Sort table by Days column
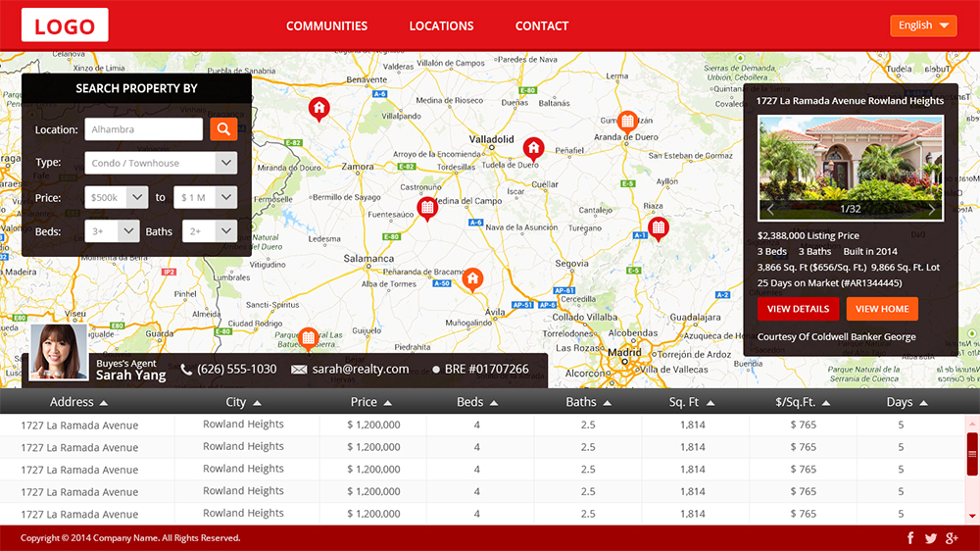Image resolution: width=980 pixels, height=551 pixels. click(x=906, y=402)
